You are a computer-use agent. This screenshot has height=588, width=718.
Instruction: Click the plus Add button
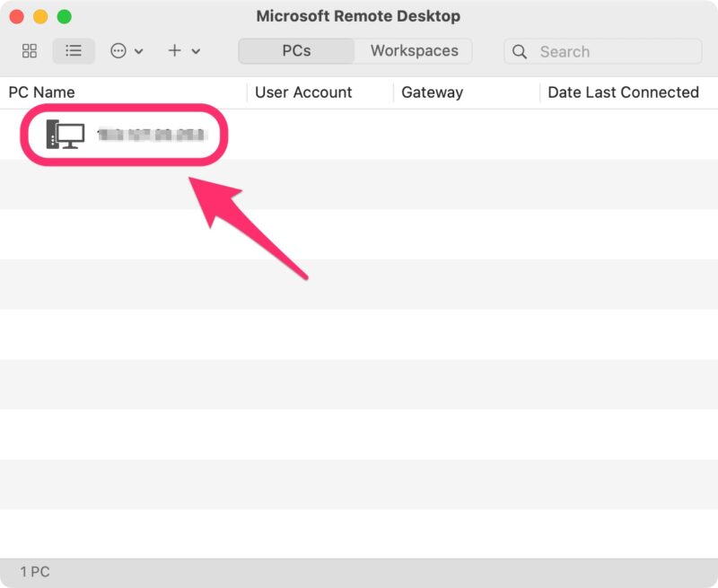click(x=174, y=50)
